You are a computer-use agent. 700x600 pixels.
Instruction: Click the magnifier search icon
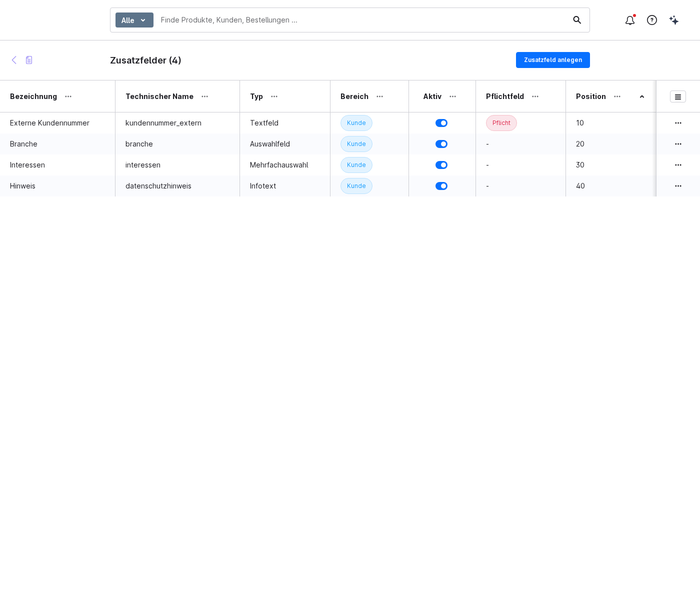(577, 20)
